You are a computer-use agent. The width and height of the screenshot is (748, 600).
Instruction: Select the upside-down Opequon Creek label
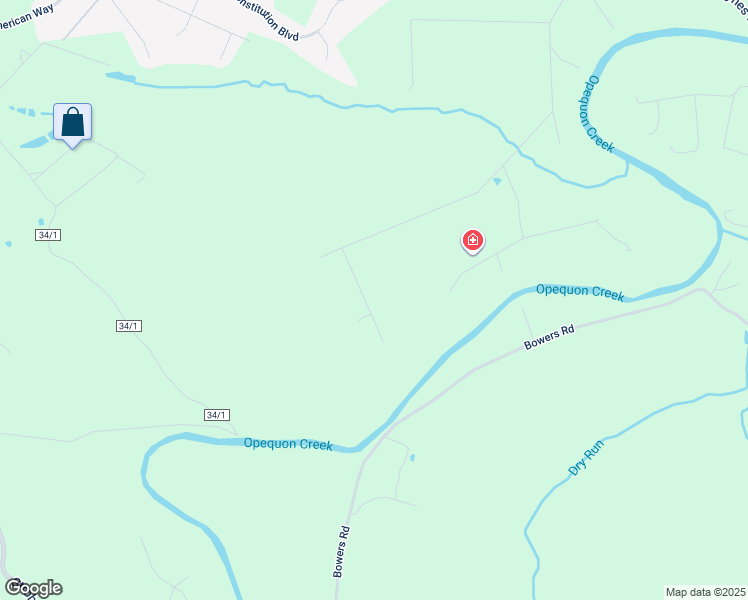click(x=595, y=114)
